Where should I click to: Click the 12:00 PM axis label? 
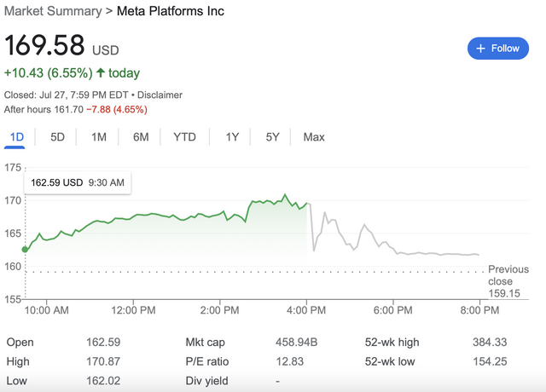point(133,310)
